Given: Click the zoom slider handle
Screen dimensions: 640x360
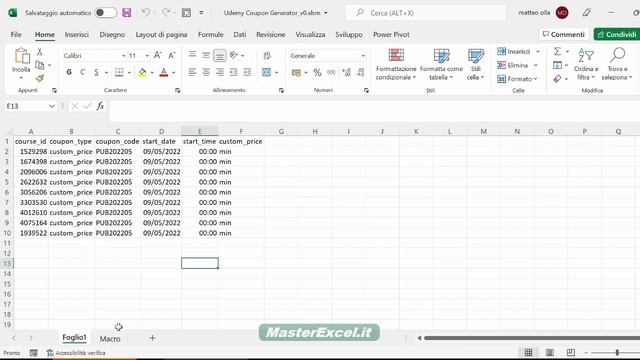Looking at the screenshot, I should [617, 353].
